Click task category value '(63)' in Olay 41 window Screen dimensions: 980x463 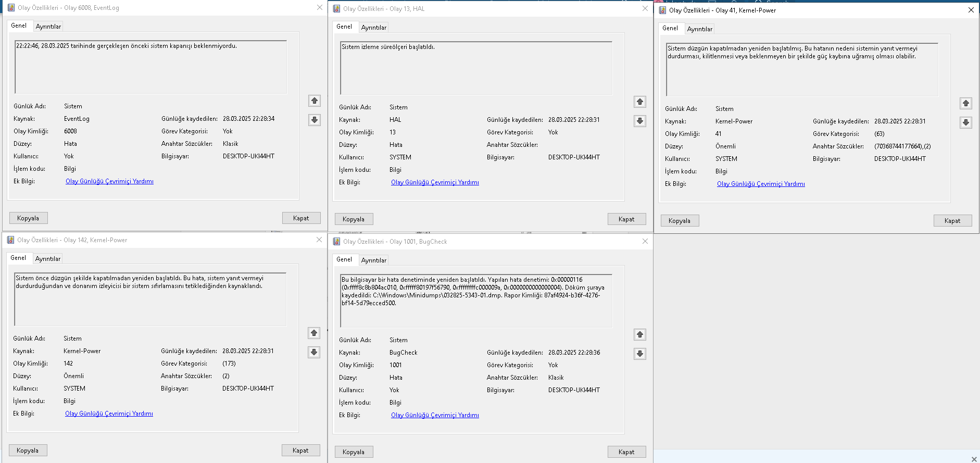(880, 134)
